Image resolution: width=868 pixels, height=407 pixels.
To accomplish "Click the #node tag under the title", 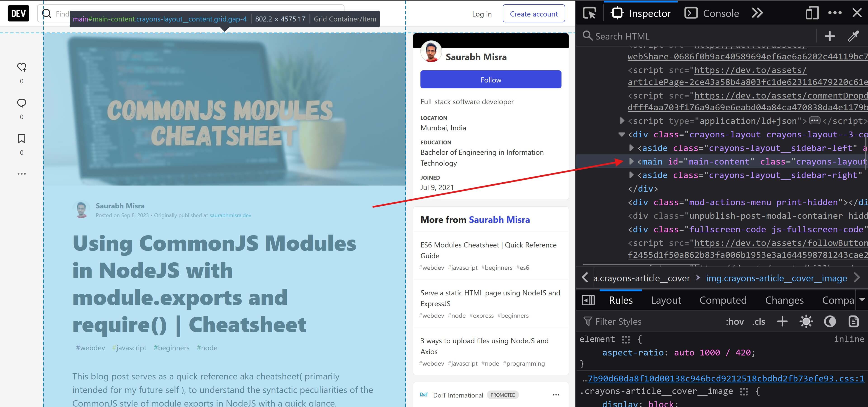I will click(x=207, y=348).
